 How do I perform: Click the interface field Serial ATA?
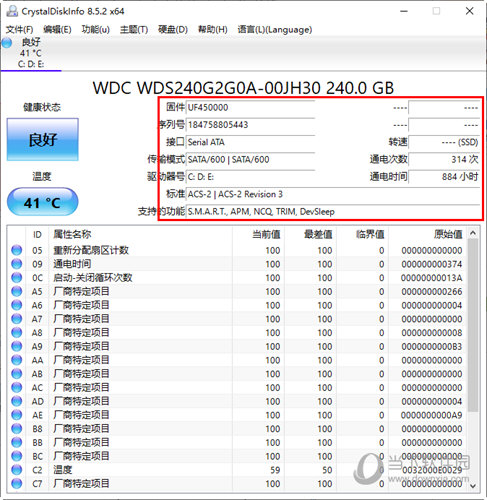point(250,142)
